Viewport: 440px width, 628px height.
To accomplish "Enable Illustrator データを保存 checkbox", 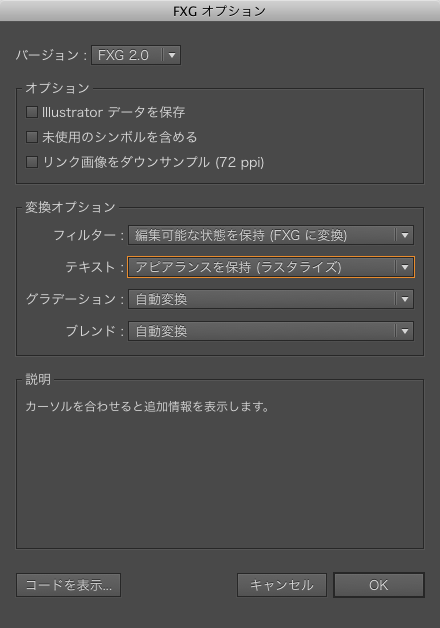I will (32, 112).
